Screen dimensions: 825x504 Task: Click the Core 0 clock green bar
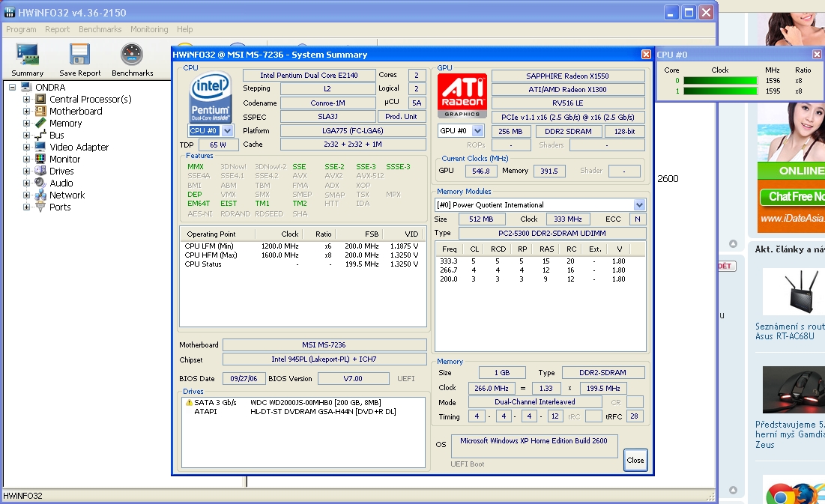[x=720, y=81]
